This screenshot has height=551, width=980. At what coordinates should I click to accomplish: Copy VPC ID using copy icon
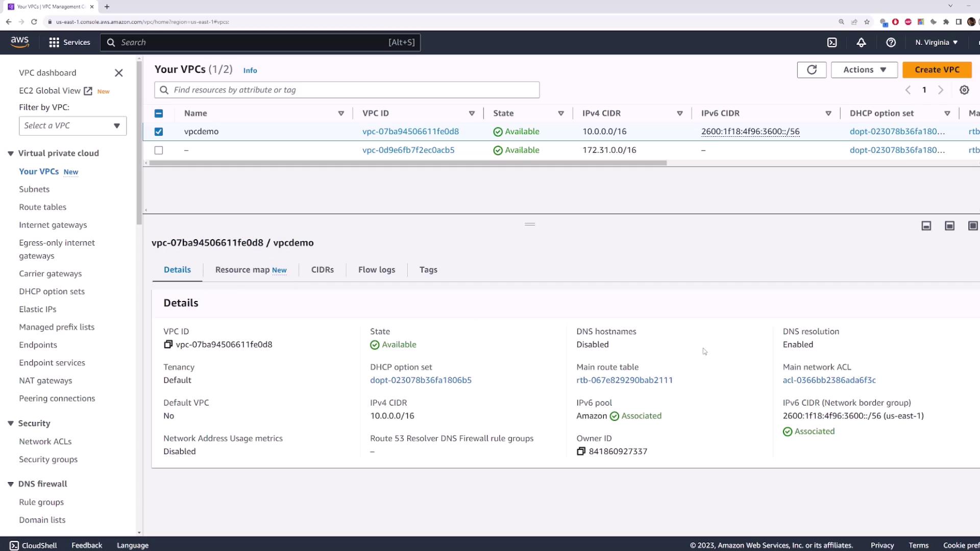(168, 344)
